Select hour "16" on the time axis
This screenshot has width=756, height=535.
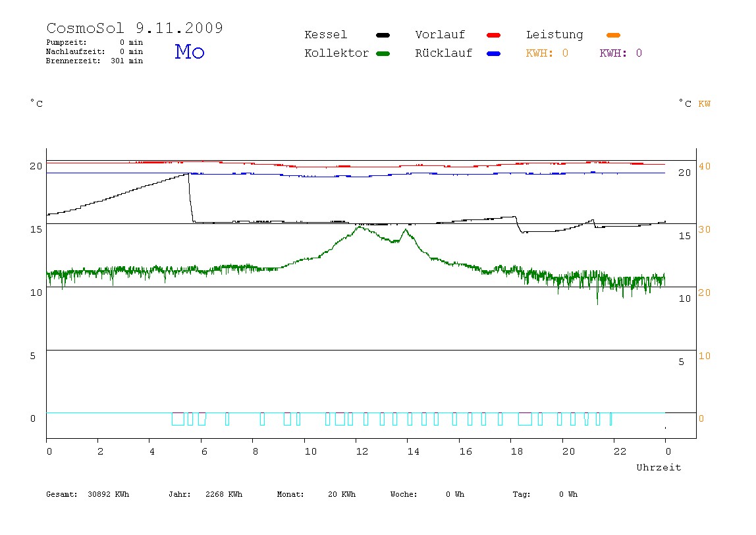[466, 451]
